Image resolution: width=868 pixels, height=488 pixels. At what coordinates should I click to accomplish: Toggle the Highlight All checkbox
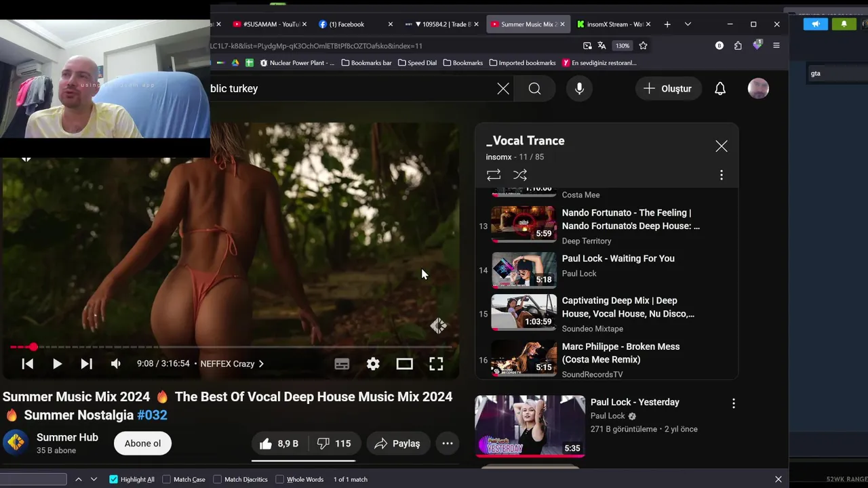tap(113, 479)
